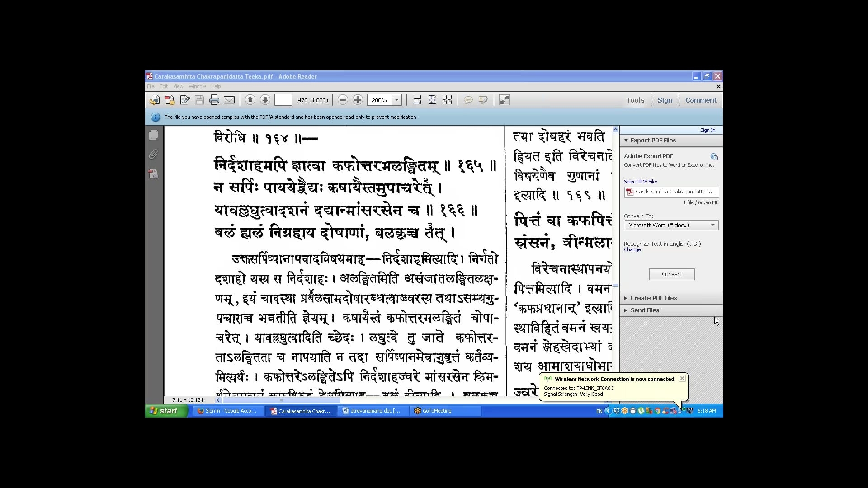Click the zoom out minus button
This screenshot has height=488, width=868.
click(x=343, y=100)
